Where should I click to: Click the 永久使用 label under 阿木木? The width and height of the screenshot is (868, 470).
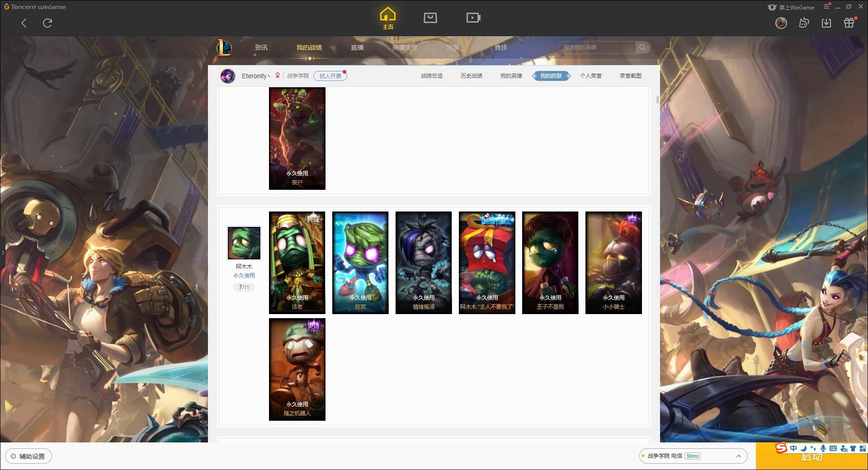pyautogui.click(x=244, y=275)
